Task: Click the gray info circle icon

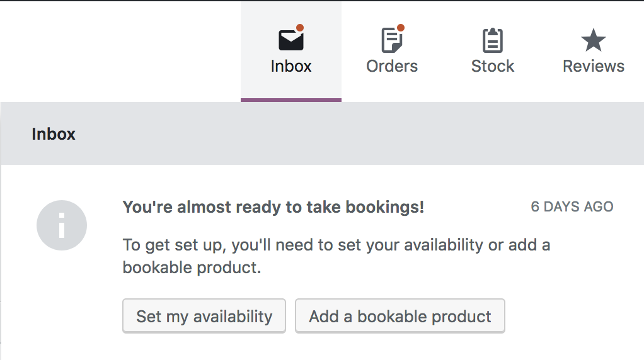Action: 62,225
